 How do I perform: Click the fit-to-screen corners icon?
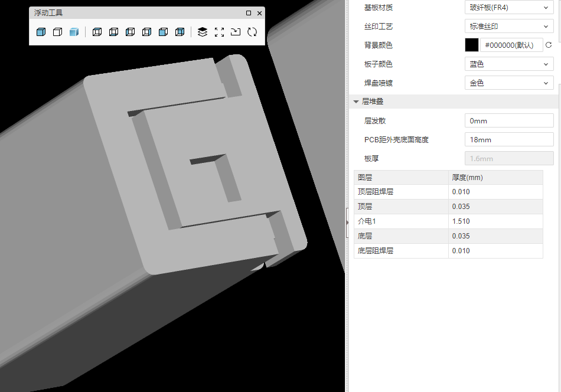click(x=219, y=32)
